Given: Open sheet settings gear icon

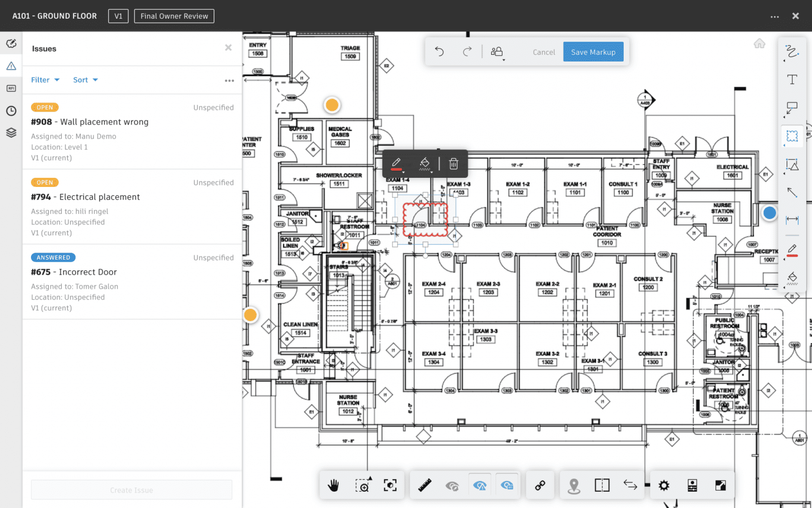Looking at the screenshot, I should (664, 485).
